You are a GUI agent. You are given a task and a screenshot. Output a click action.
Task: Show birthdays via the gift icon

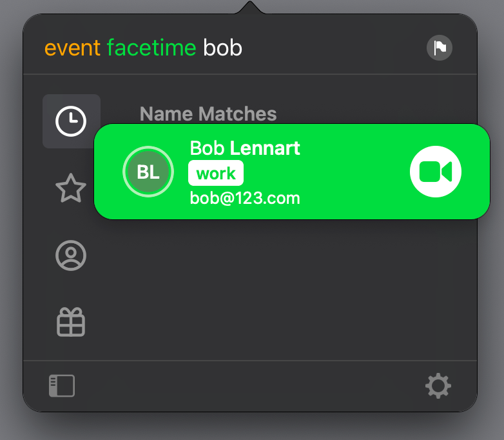click(x=71, y=322)
